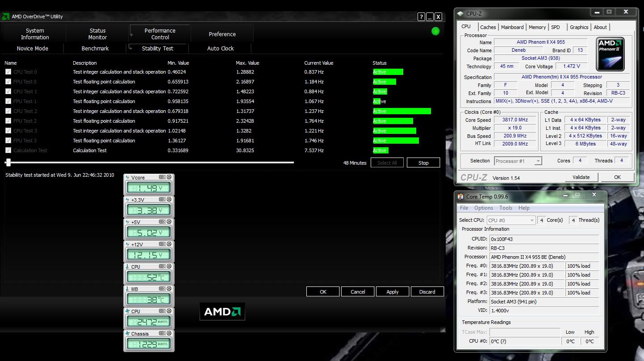Click the Validate button in CPU-Z
The height and width of the screenshot is (361, 644).
581,177
